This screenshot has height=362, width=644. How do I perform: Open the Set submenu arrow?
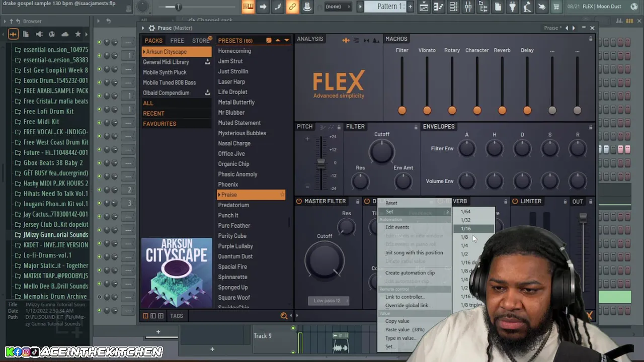[447, 212]
